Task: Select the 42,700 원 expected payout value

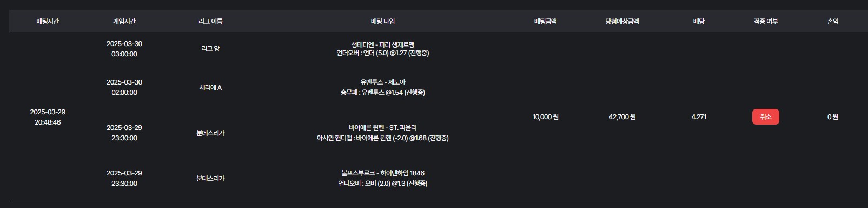Action: pyautogui.click(x=622, y=117)
